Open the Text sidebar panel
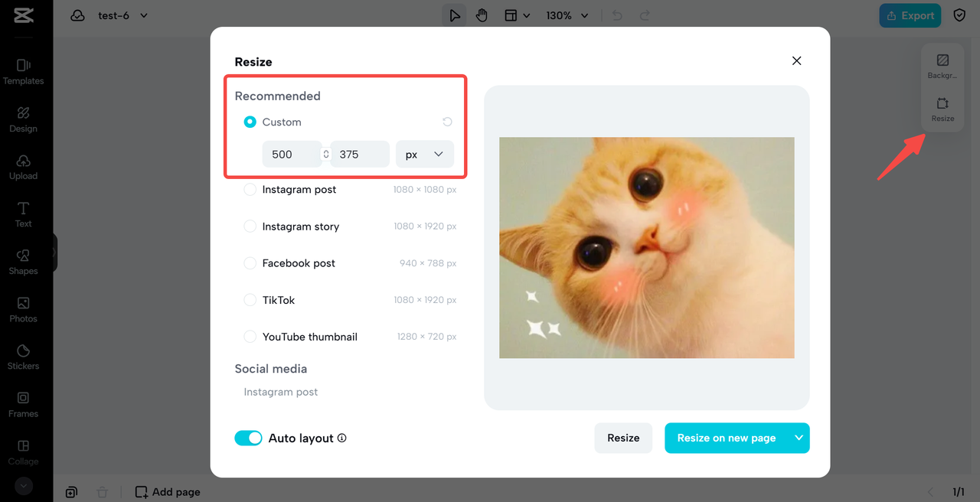The width and height of the screenshot is (980, 502). pos(23,214)
